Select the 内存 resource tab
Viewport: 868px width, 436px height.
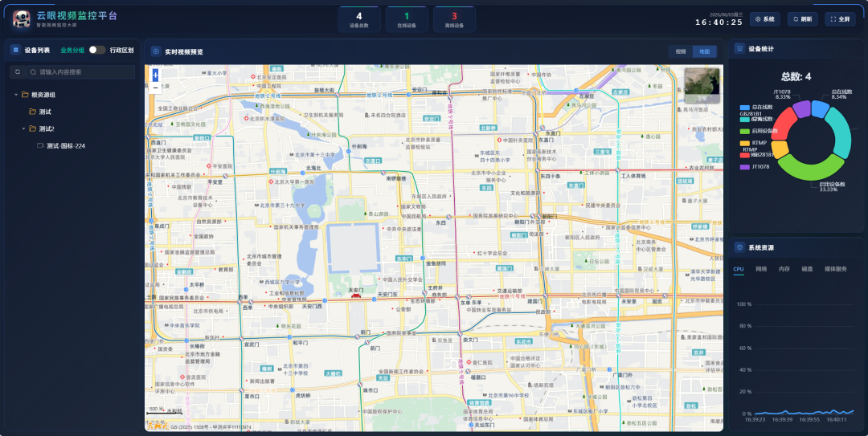tap(784, 269)
